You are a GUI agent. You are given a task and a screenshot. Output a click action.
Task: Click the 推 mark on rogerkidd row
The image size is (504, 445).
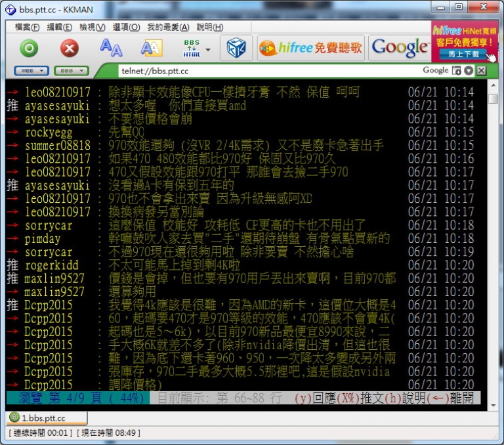point(12,265)
